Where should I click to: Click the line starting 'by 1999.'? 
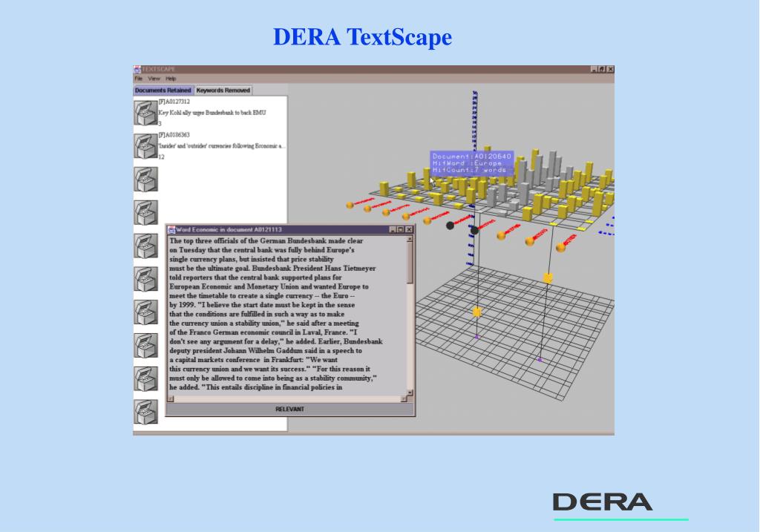click(x=262, y=305)
